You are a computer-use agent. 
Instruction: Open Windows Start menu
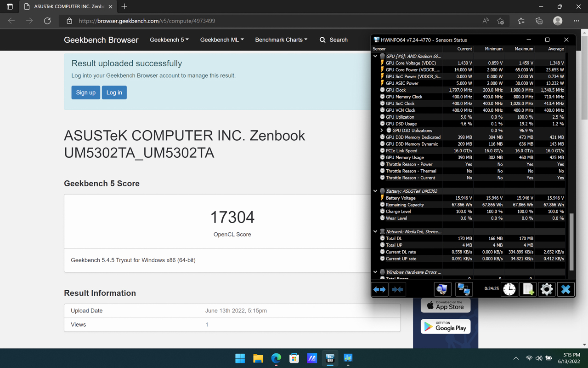[x=240, y=358]
